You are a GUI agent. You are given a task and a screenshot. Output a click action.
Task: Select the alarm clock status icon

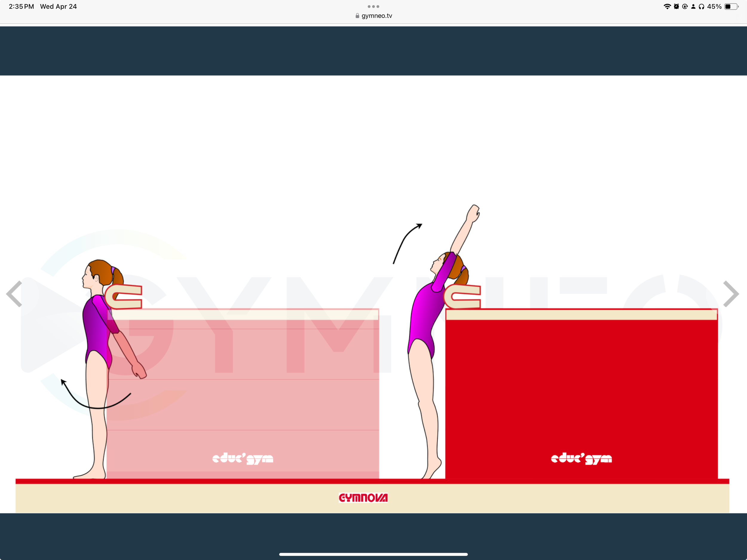tap(676, 6)
